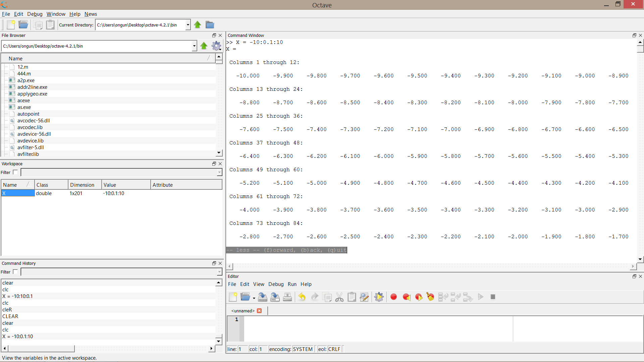The image size is (644, 362).
Task: Toggle breakpoint with red circle icon
Action: click(394, 297)
